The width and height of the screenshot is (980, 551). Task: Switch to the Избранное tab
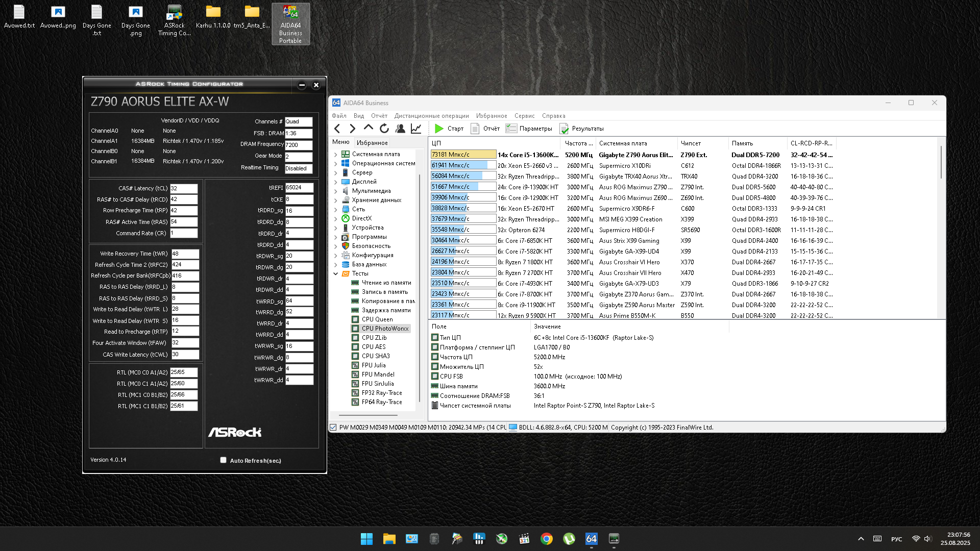[372, 143]
